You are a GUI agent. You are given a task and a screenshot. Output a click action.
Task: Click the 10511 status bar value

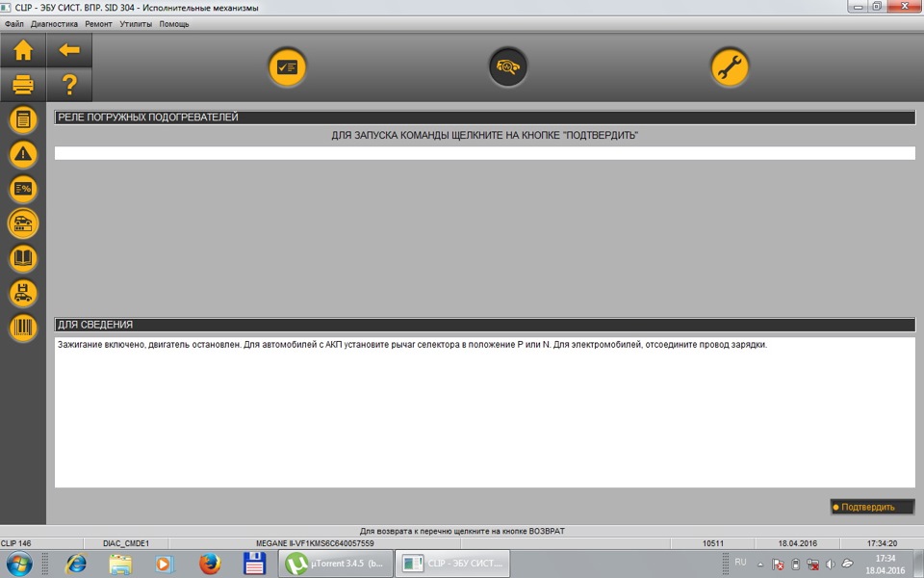(x=713, y=543)
